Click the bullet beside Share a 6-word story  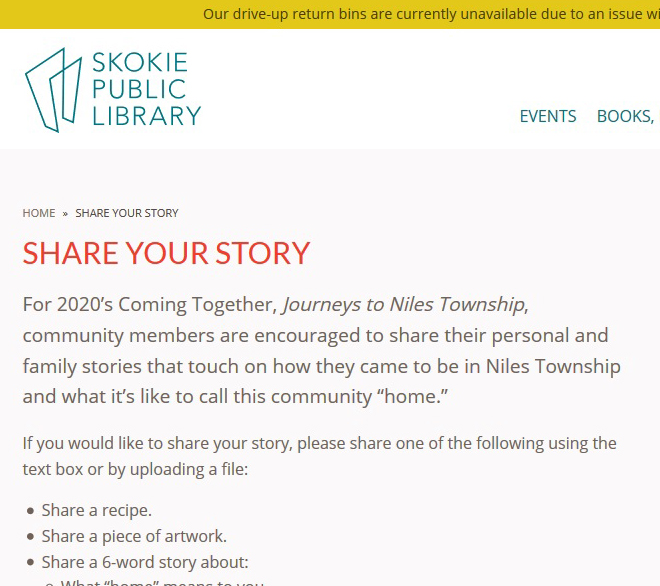point(31,563)
